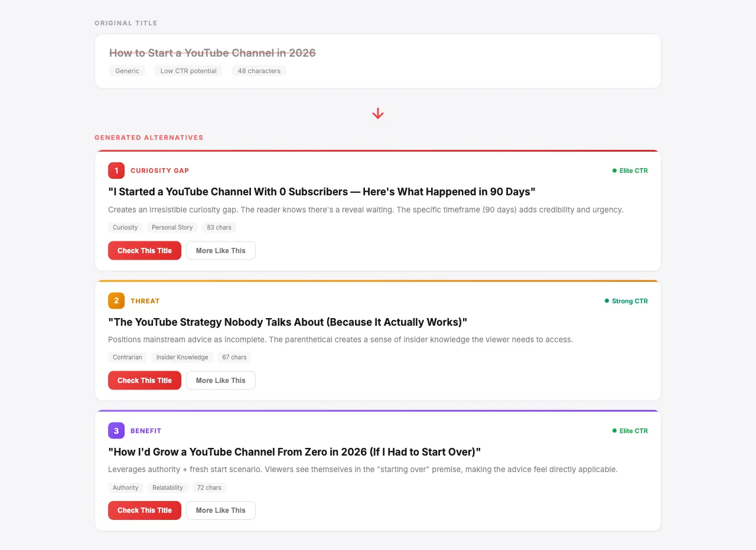Viewport: 756px width, 550px height.
Task: Click More Like This on the Curiosity Gap card
Action: [x=220, y=250]
